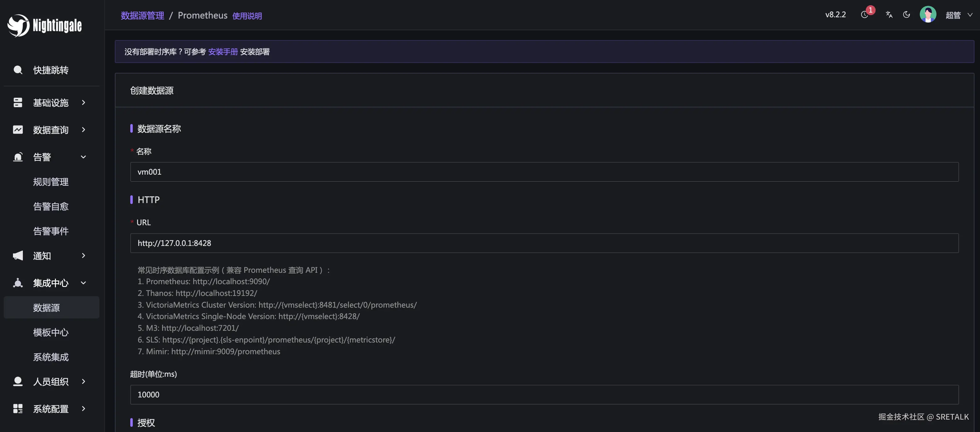980x432 pixels.
Task: Open 规则管理 menu item
Action: pos(51,182)
